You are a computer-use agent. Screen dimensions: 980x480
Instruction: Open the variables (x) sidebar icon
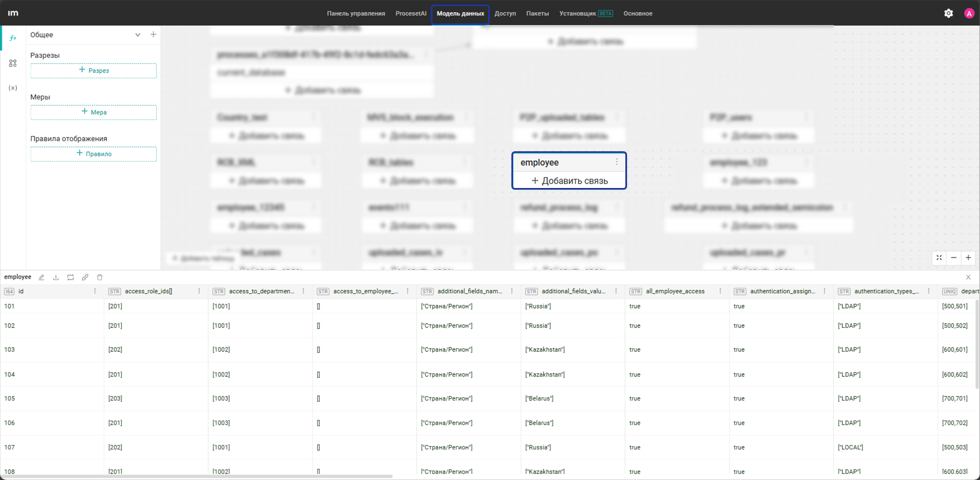13,88
